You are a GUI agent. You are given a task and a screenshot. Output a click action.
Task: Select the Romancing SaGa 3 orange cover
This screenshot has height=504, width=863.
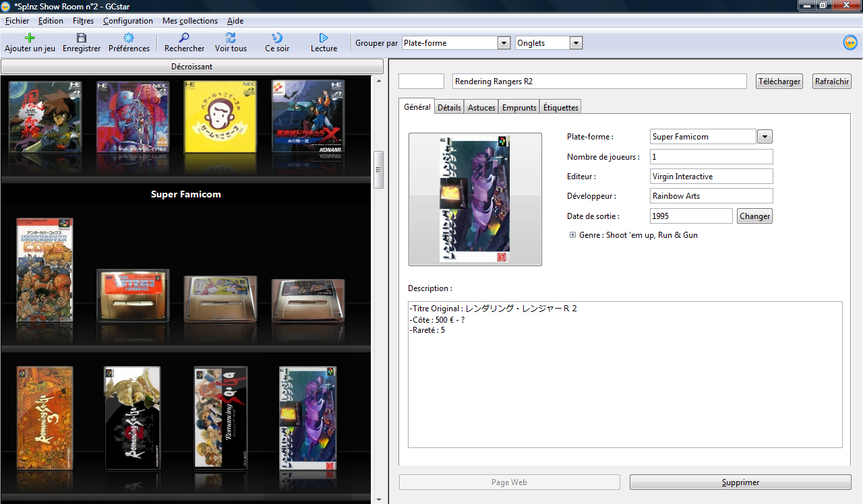coord(44,418)
